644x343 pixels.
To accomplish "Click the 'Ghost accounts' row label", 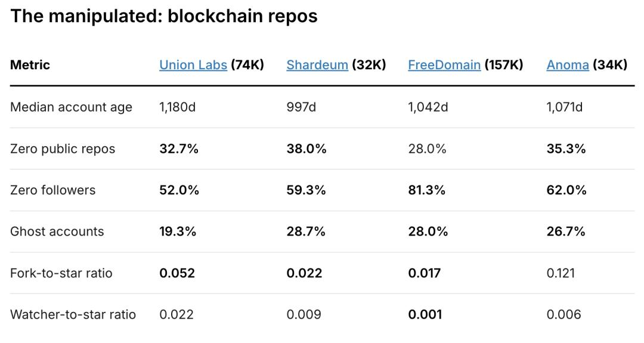I will (57, 231).
